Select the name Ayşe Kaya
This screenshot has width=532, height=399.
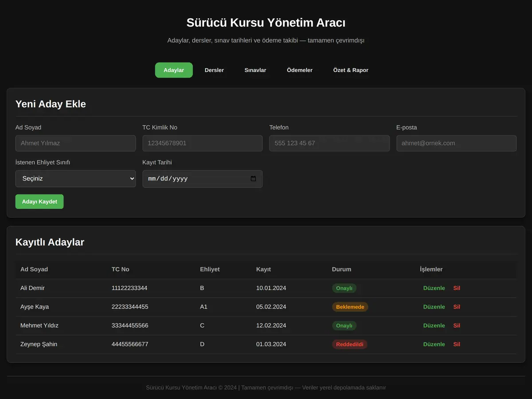pos(35,307)
